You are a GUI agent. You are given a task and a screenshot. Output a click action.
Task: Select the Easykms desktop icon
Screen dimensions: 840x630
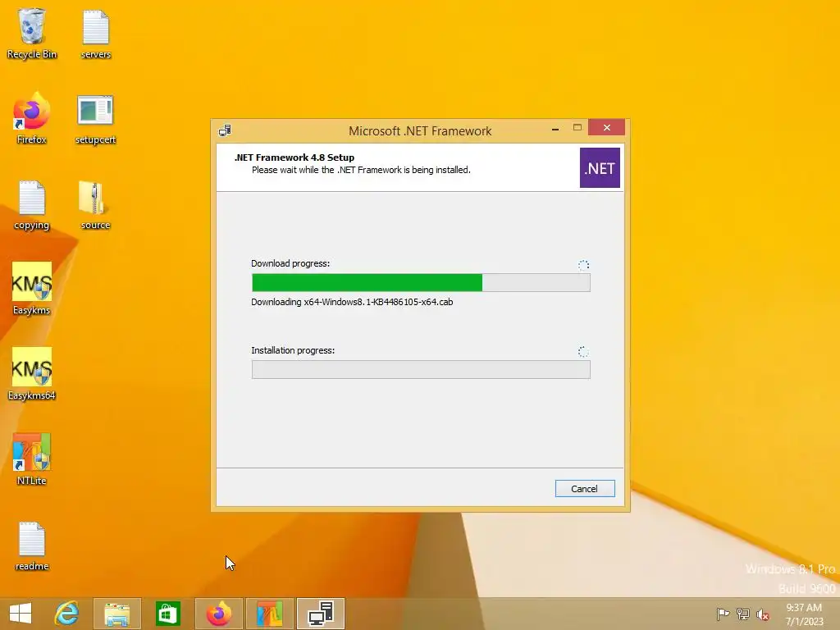click(x=32, y=289)
